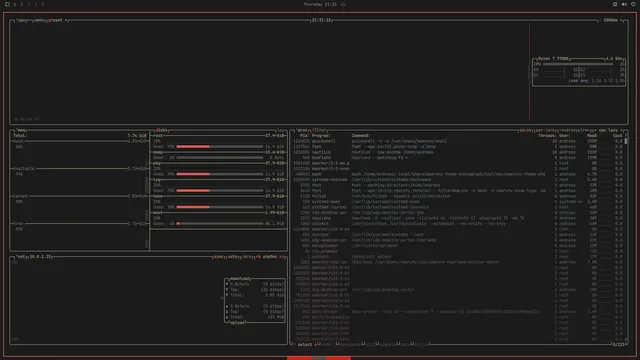The height and width of the screenshot is (360, 640).
Task: Click select in the proc bottom bar
Action: pyautogui.click(x=304, y=345)
